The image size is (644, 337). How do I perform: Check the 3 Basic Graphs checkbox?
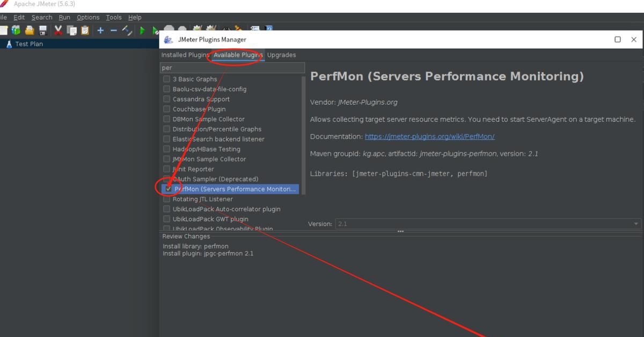(167, 79)
